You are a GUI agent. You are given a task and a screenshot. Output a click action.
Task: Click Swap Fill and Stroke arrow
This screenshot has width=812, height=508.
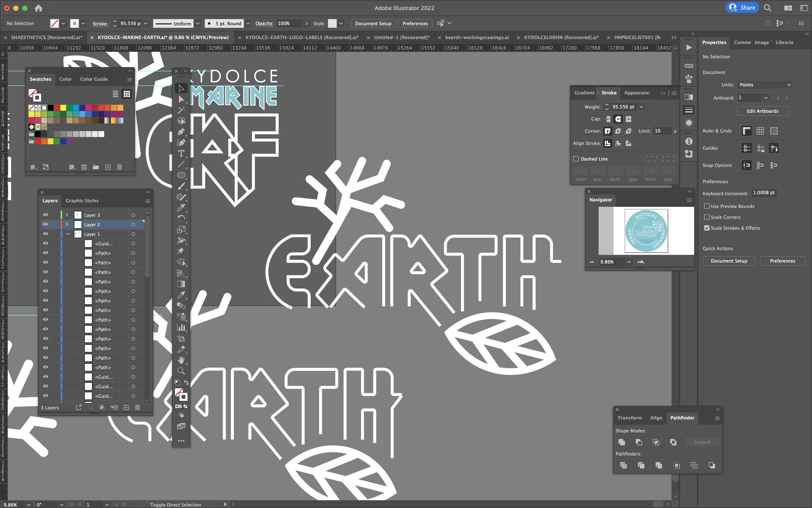[186, 382]
